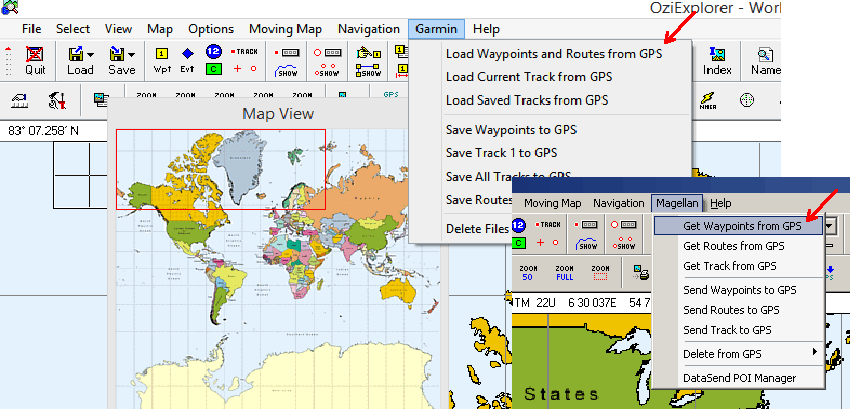Choose Get Track from GPS
The image size is (850, 409).
729,266
